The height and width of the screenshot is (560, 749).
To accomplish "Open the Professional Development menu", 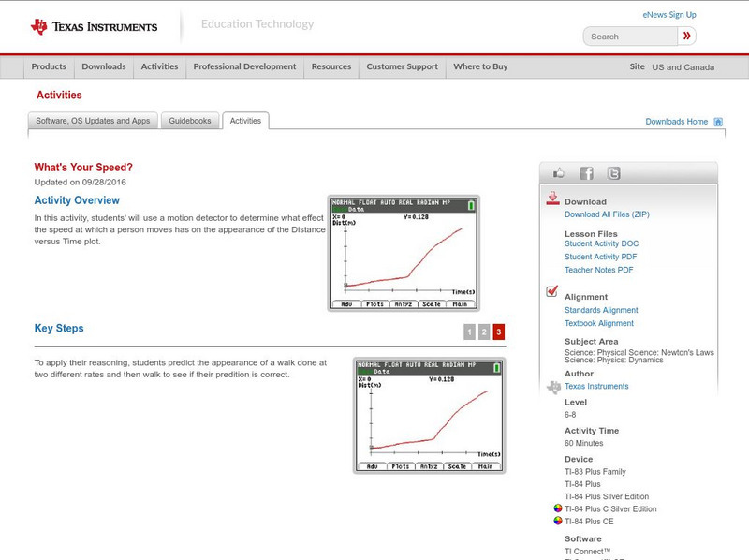I will [244, 66].
